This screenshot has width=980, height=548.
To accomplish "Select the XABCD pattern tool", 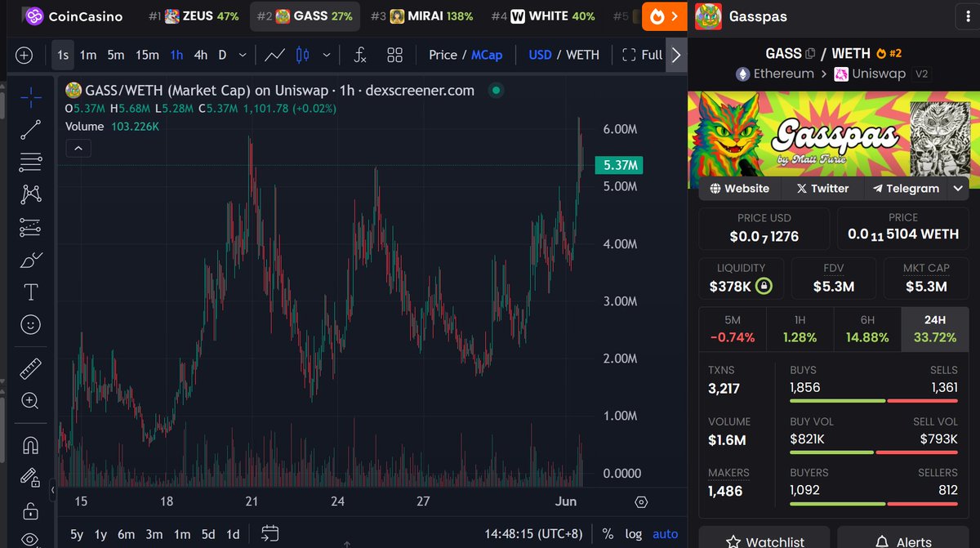I will [31, 194].
